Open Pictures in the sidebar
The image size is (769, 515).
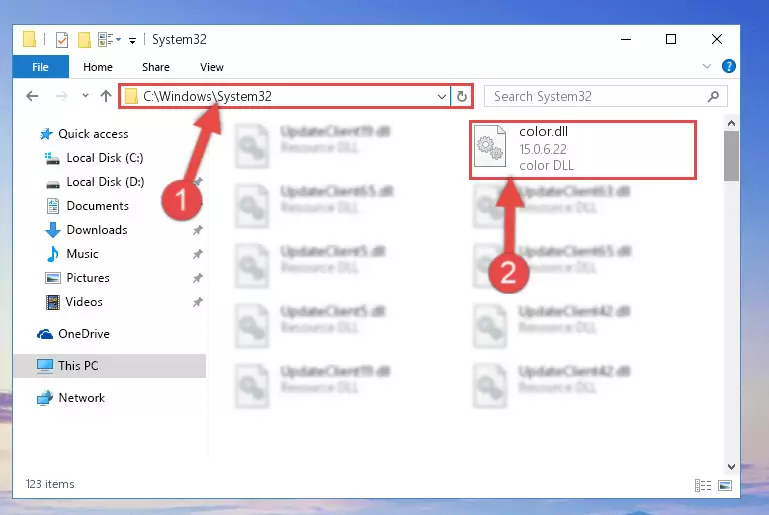pos(77,278)
